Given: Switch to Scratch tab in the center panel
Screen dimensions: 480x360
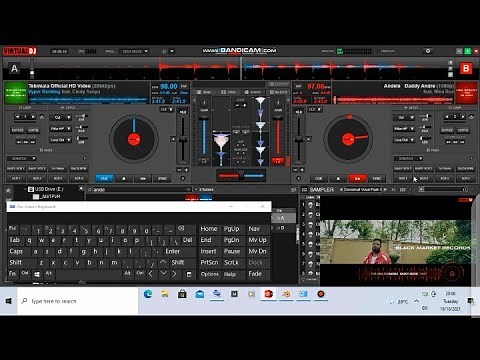Looking at the screenshot, I should point(253,92).
